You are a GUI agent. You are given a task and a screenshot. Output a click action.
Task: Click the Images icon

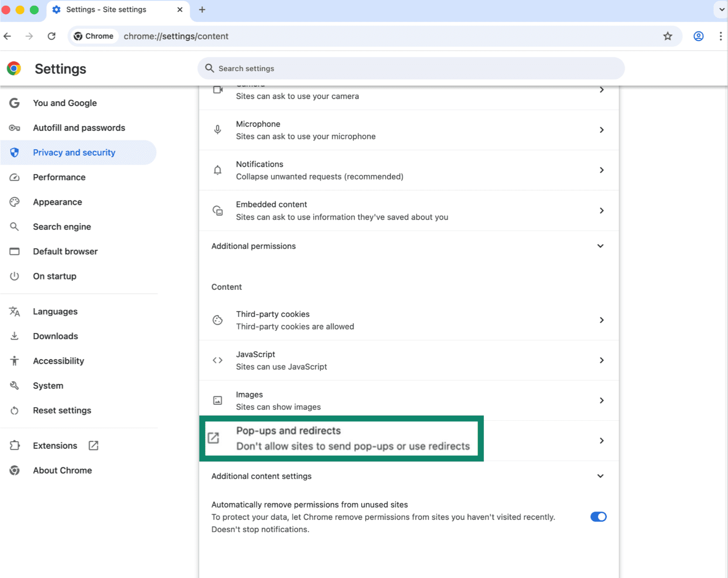(x=218, y=400)
